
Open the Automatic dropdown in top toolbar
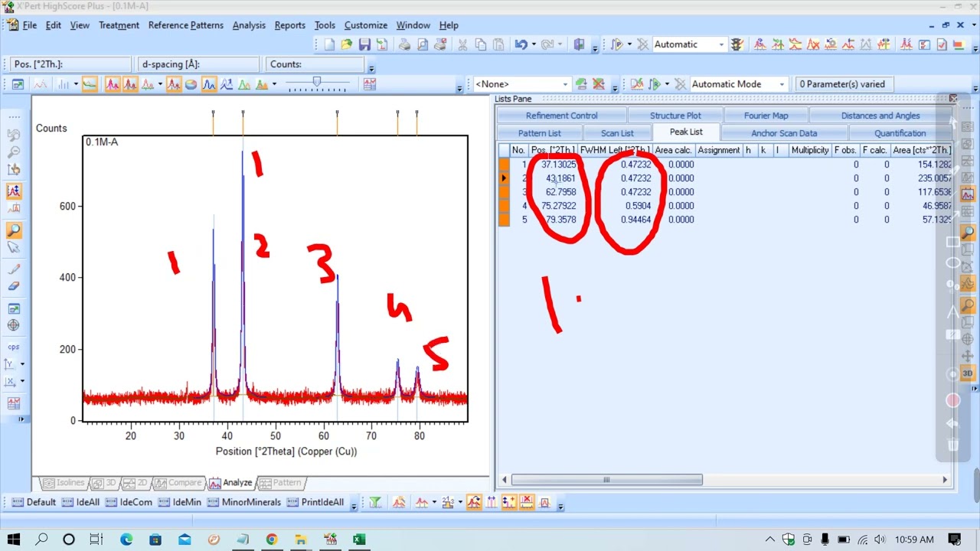[720, 44]
